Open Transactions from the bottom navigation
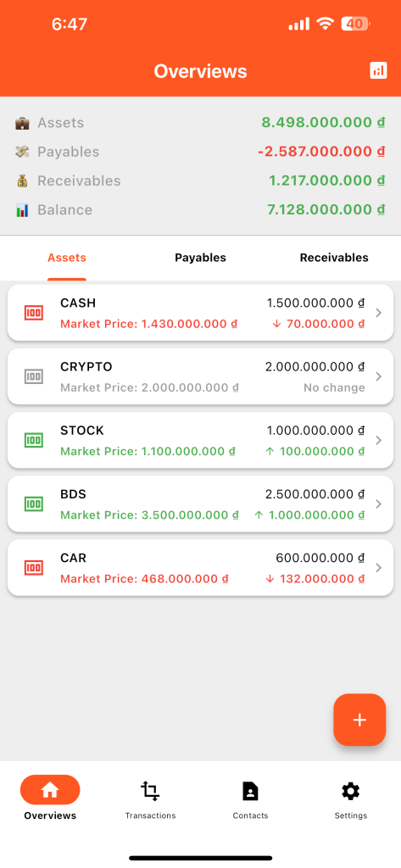The width and height of the screenshot is (401, 868). (x=150, y=798)
